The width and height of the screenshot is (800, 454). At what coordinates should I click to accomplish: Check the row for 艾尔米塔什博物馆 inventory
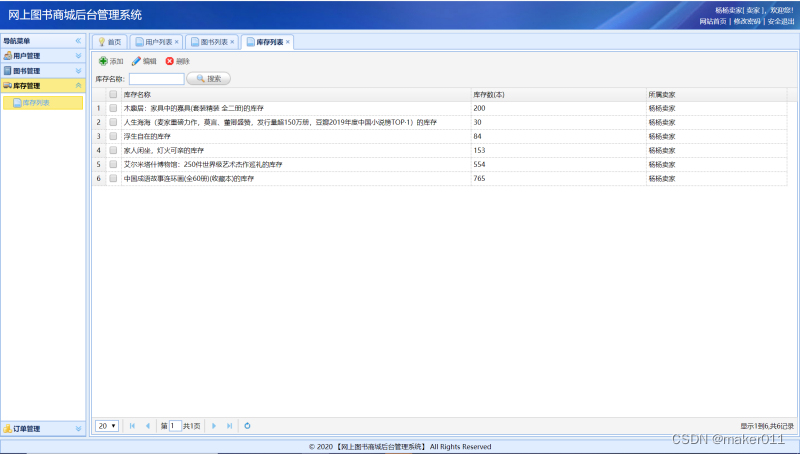(113, 164)
